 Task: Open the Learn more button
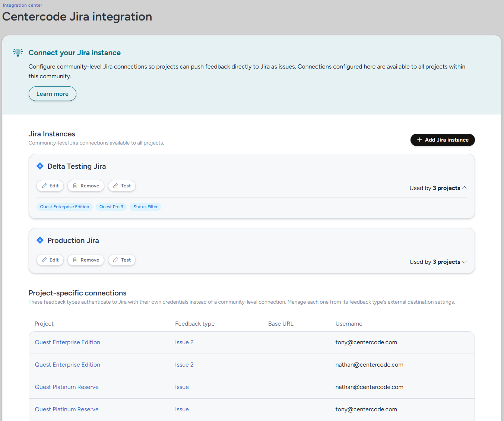53,94
